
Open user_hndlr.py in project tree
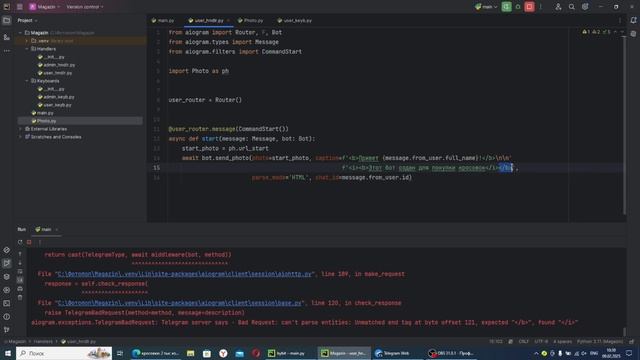[55, 73]
